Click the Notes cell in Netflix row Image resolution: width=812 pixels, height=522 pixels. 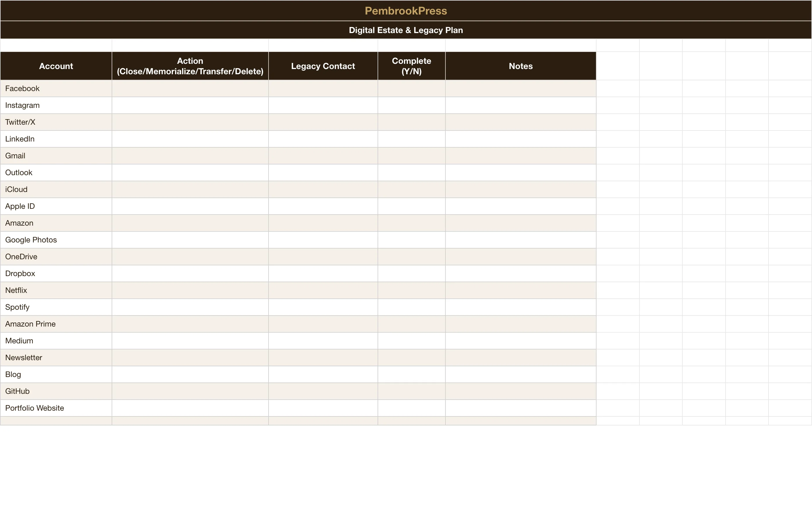coord(521,290)
